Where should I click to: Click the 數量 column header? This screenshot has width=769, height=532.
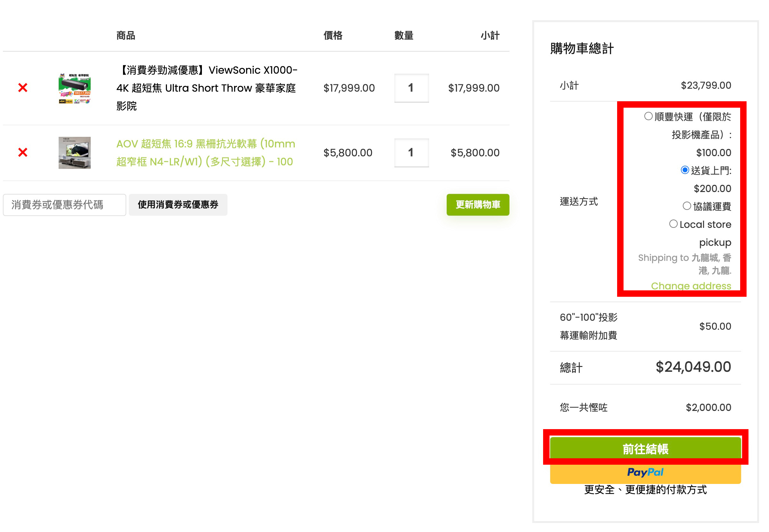coord(404,36)
